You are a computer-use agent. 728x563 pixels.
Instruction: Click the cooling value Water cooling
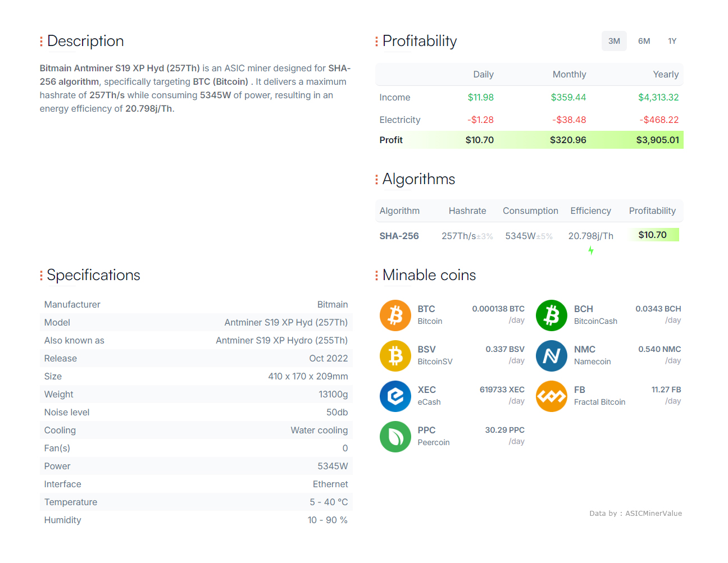[x=319, y=430]
